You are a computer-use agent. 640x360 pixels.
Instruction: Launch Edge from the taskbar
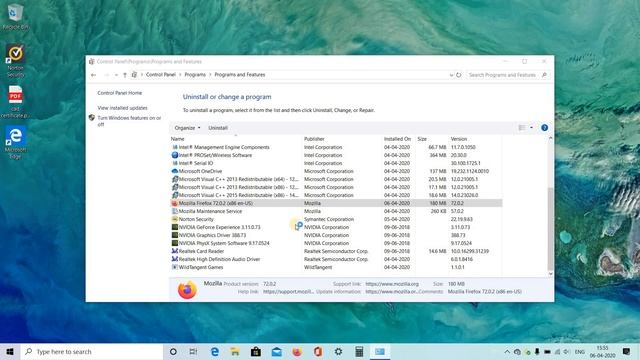click(x=214, y=351)
